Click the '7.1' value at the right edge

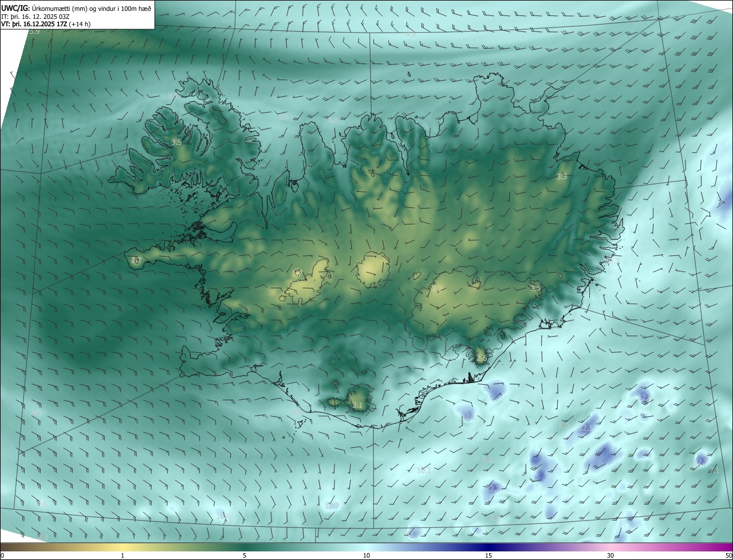pos(714,471)
